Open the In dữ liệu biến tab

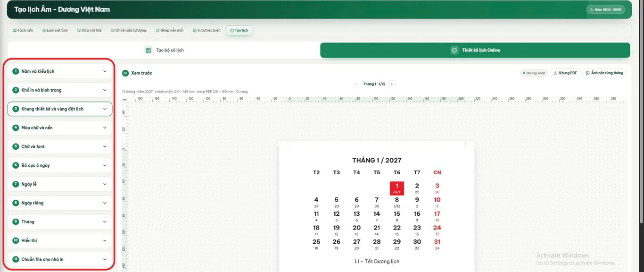(x=206, y=30)
